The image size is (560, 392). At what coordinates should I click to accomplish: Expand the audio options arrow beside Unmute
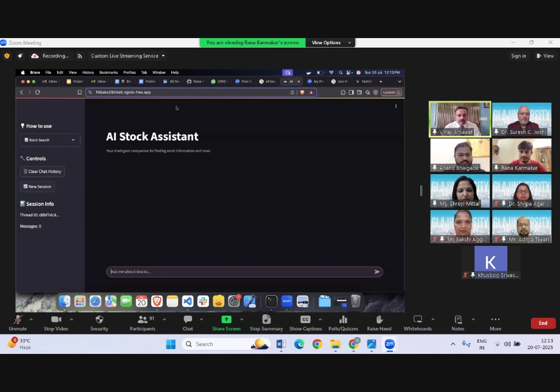point(31,320)
